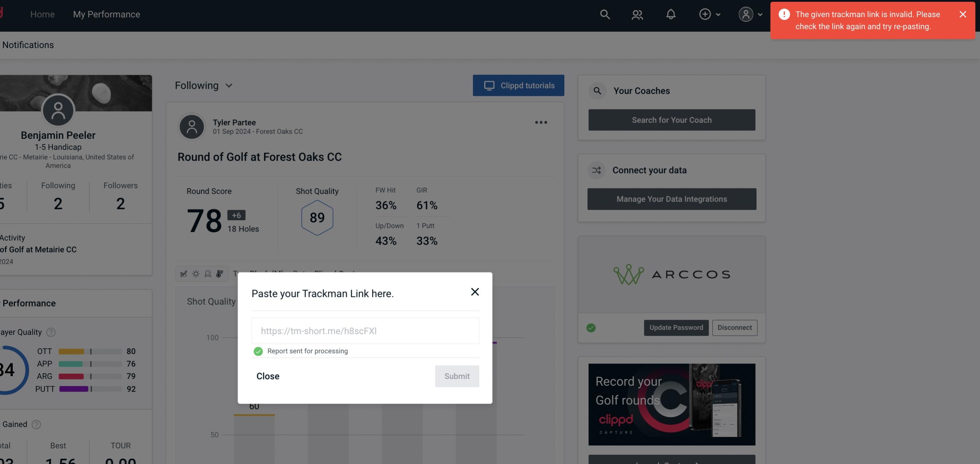Click the user profile icon top right

pos(746,14)
